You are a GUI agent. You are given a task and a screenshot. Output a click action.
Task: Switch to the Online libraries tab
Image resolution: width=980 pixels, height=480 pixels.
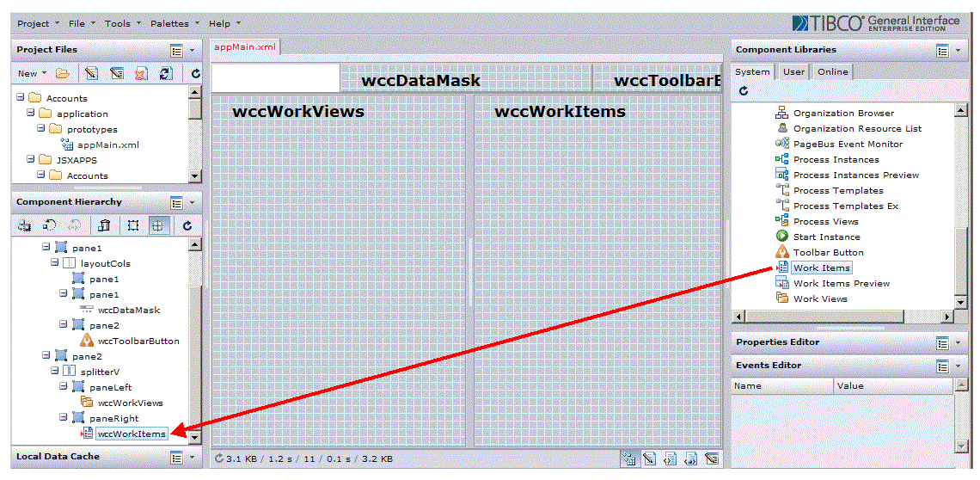click(832, 72)
